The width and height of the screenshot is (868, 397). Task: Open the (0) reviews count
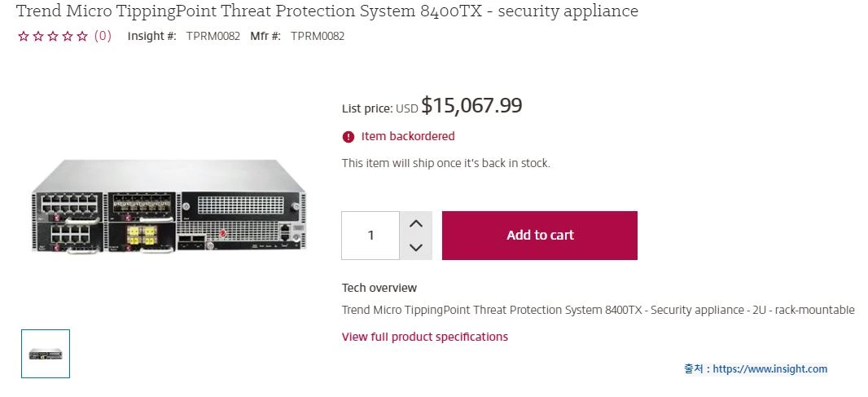[x=103, y=36]
